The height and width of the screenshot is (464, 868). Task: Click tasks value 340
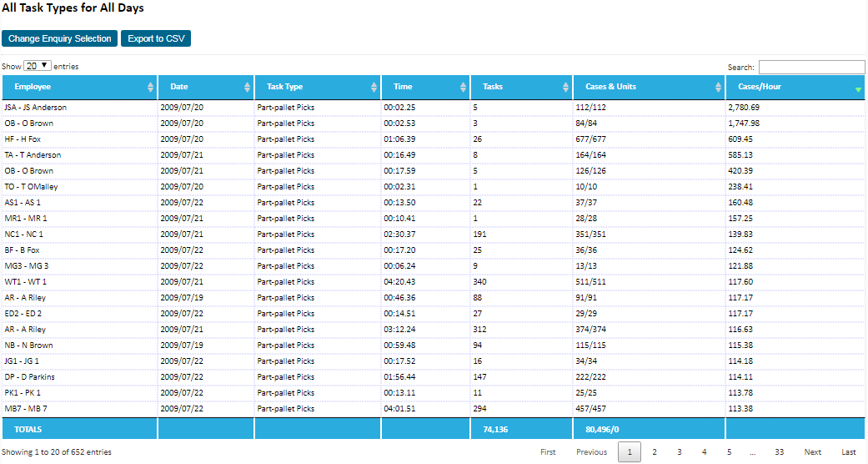[479, 282]
